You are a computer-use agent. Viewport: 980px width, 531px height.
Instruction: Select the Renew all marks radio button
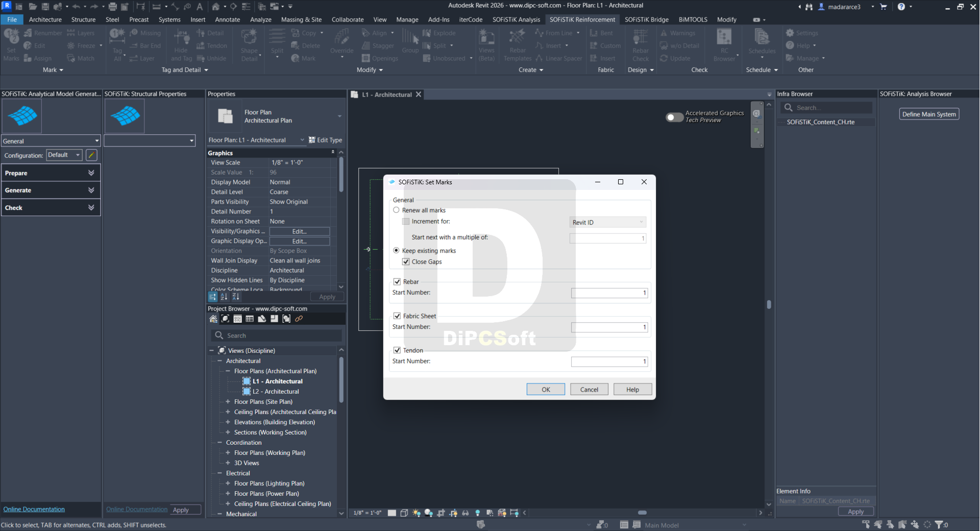click(396, 210)
